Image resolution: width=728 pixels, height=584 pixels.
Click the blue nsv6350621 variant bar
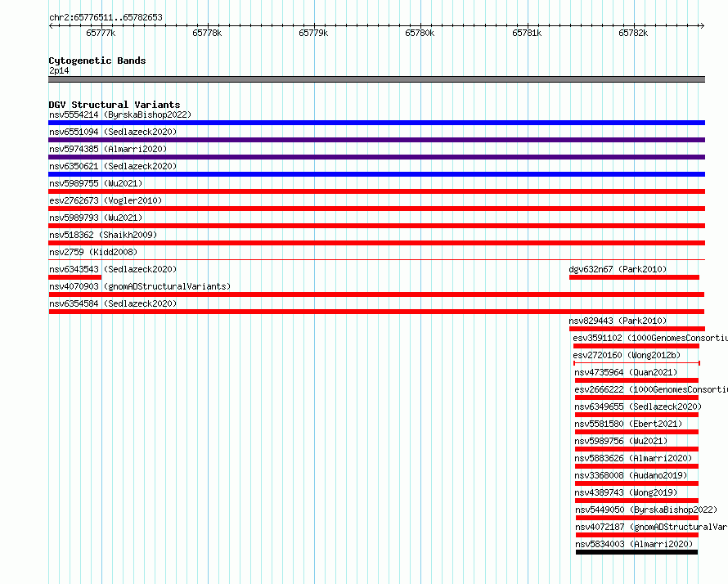coord(376,174)
